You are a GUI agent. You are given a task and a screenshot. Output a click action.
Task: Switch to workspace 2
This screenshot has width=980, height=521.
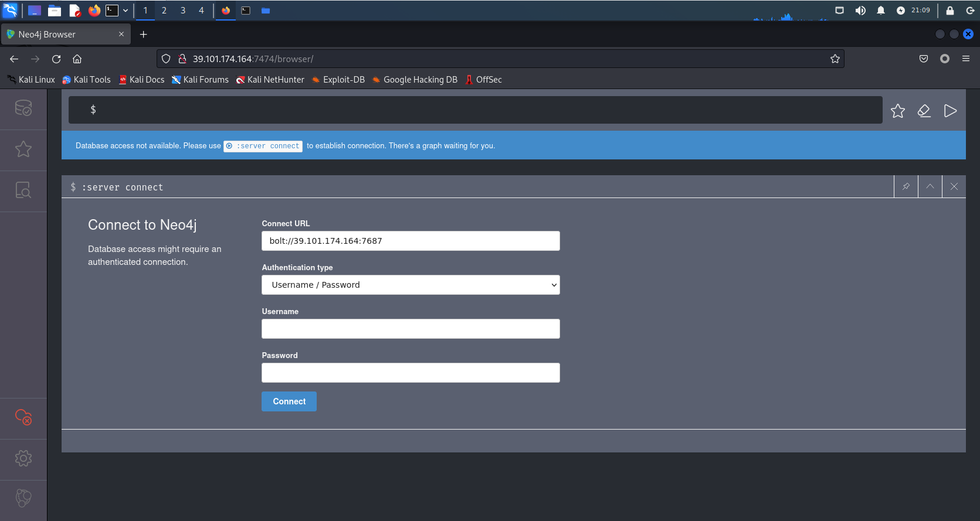tap(164, 11)
